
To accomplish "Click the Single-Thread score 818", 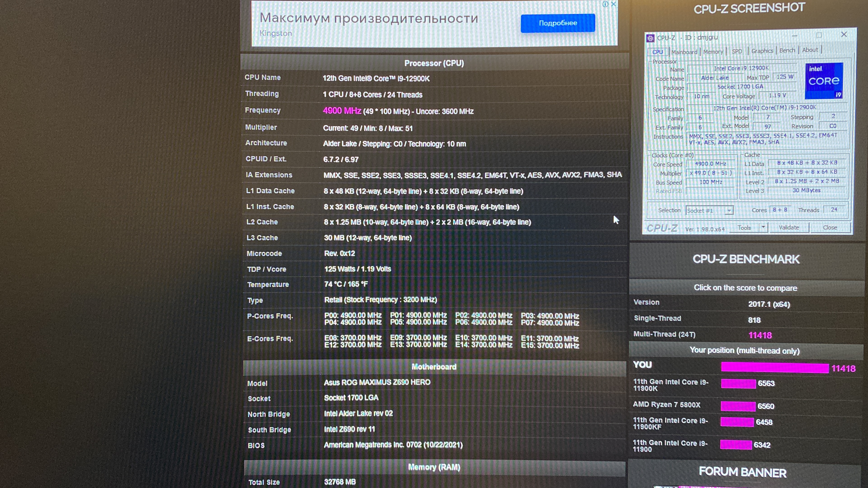I will click(x=754, y=320).
